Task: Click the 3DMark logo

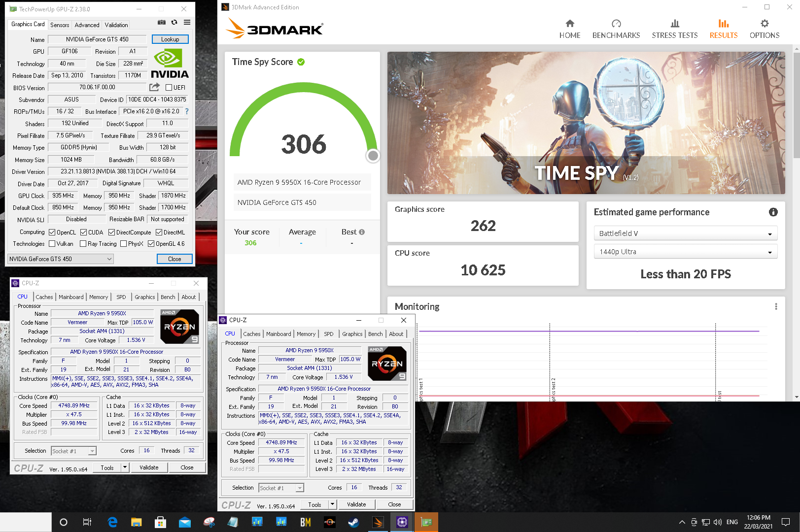Action: tap(275, 29)
